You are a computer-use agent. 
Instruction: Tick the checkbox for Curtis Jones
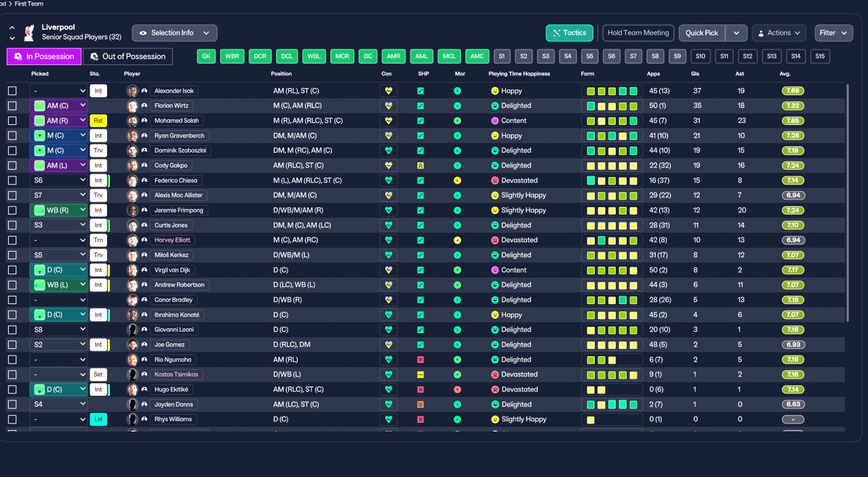tap(12, 225)
